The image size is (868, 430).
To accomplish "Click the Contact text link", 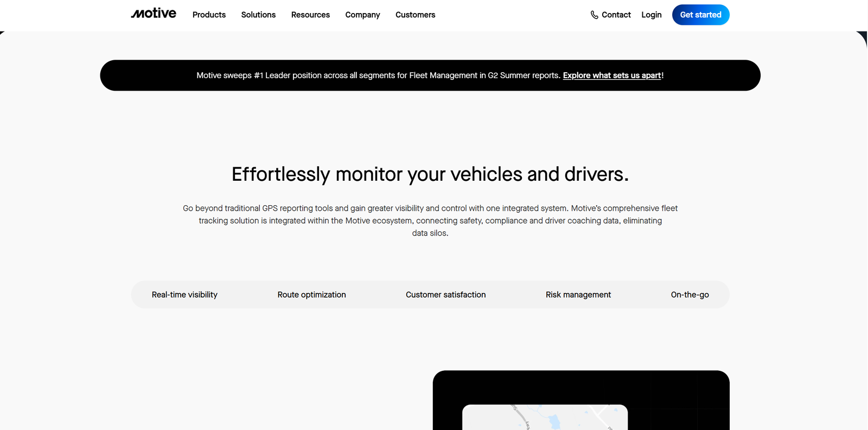I will pyautogui.click(x=616, y=15).
